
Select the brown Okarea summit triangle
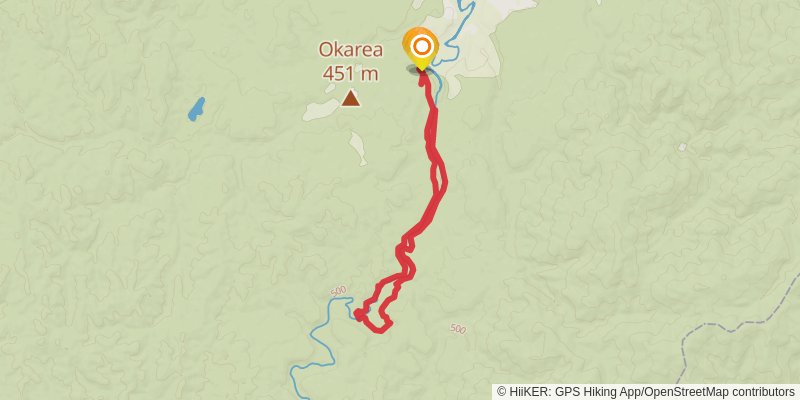click(351, 98)
